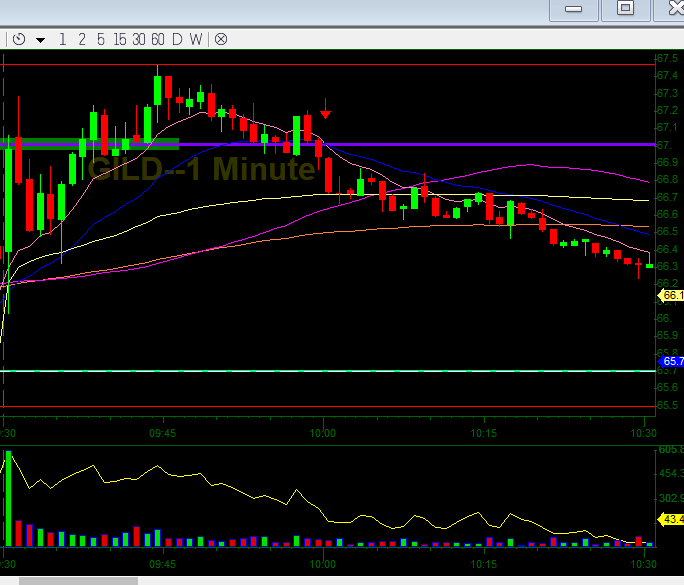The height and width of the screenshot is (585, 684).
Task: Click the red down-arrow marker above candles
Action: coord(326,114)
